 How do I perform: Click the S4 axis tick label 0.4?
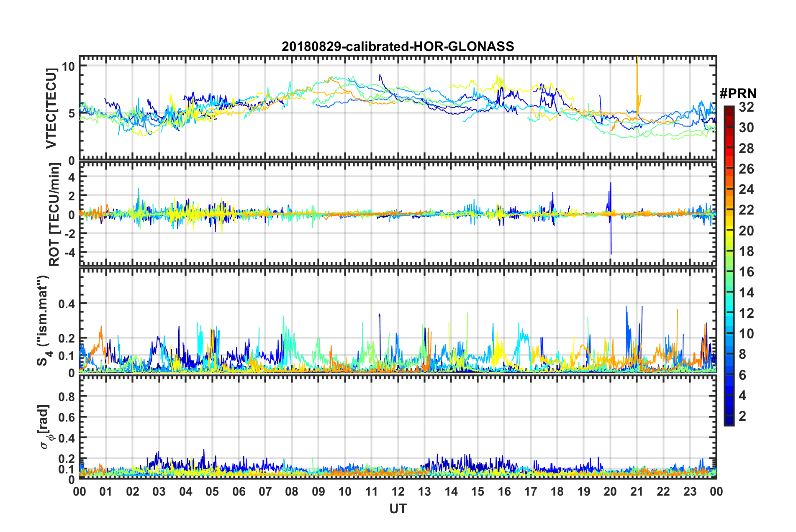[x=67, y=304]
